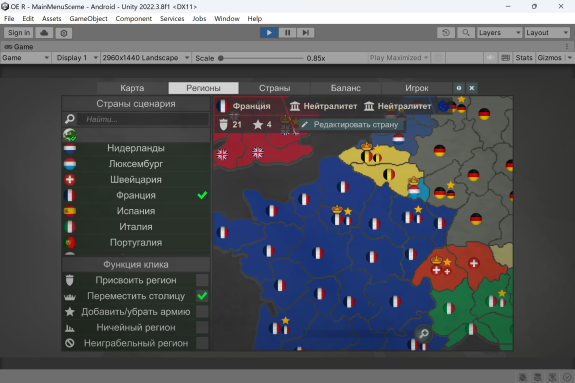Screen dimensions: 575x383
Task: Open the Layers dropdown
Action: click(x=499, y=33)
